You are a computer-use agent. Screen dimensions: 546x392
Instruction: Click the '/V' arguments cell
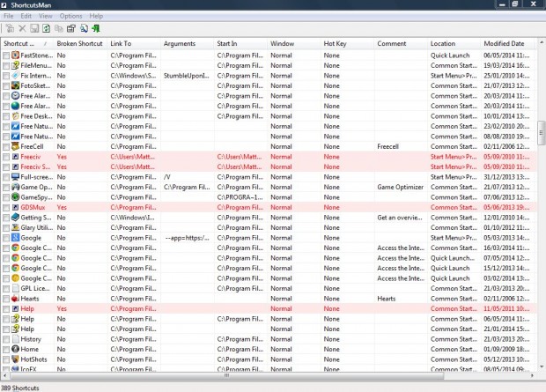click(x=187, y=177)
